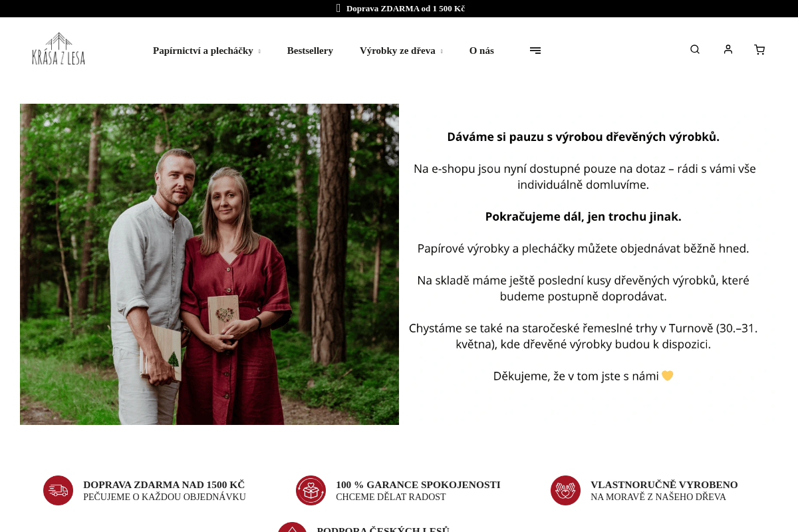Click the delivery truck icon

[58, 490]
